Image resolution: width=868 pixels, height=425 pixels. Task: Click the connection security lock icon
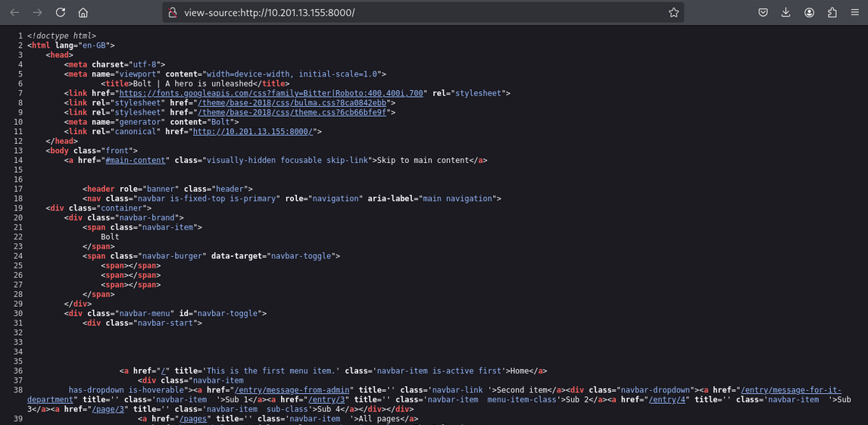(x=173, y=13)
